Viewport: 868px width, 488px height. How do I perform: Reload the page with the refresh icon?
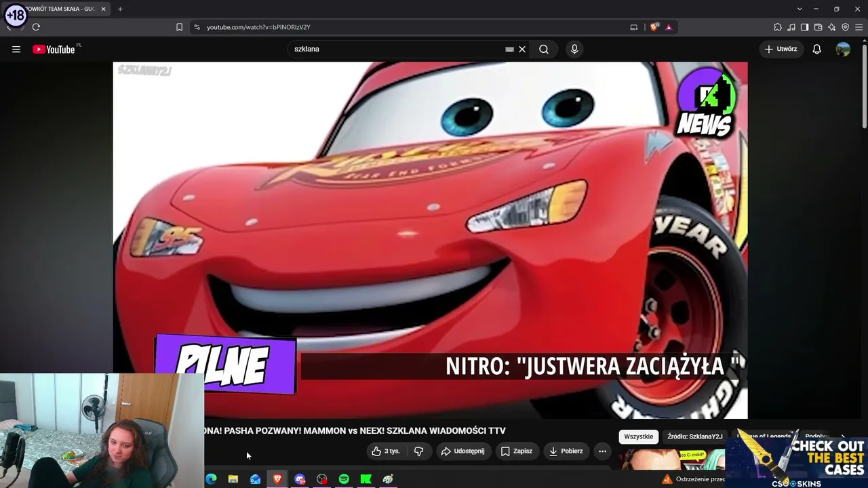(36, 27)
